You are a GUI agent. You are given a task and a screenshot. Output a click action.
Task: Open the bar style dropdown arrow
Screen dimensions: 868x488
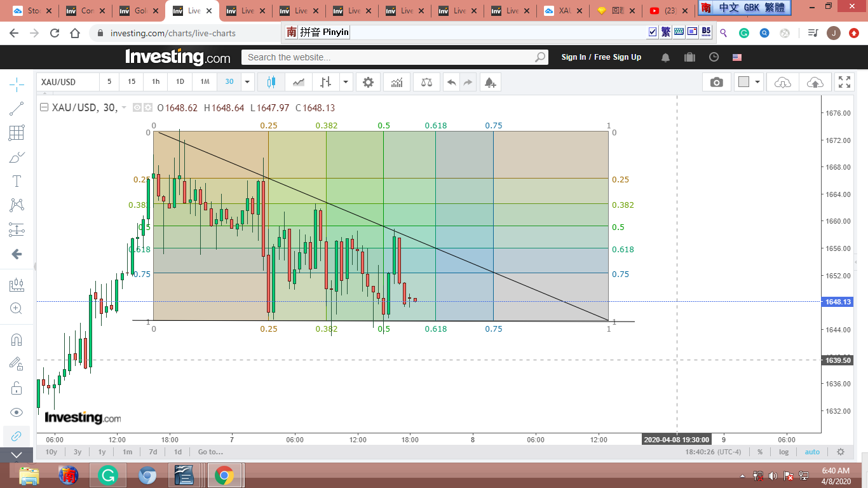[x=346, y=82]
